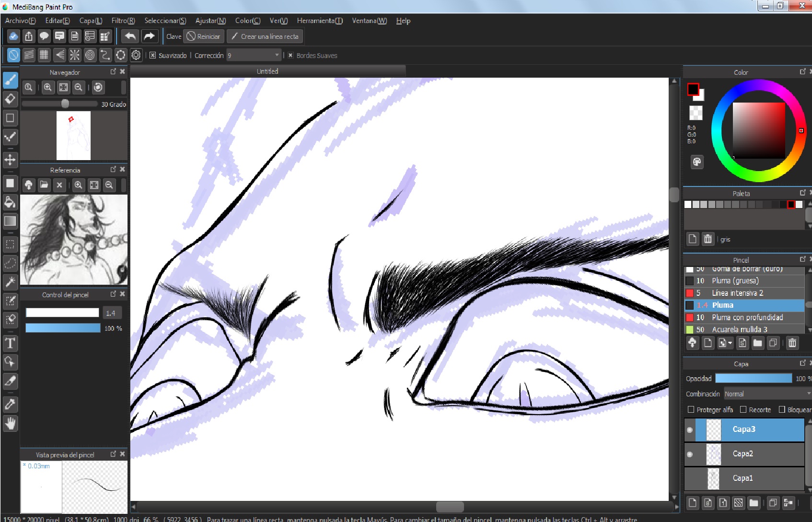Click the canvas vertical scrollbar handle
812x522 pixels.
point(674,194)
